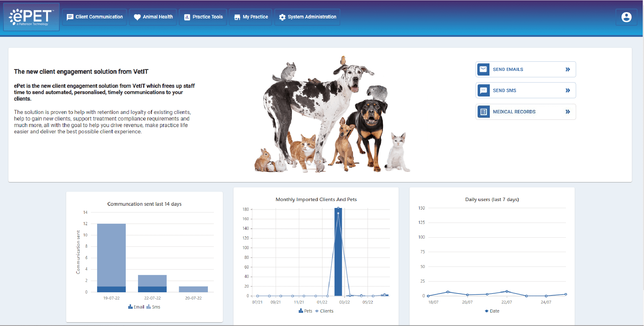Click the My Practice storefront icon
Screen dimensions: 644x326
tap(237, 17)
